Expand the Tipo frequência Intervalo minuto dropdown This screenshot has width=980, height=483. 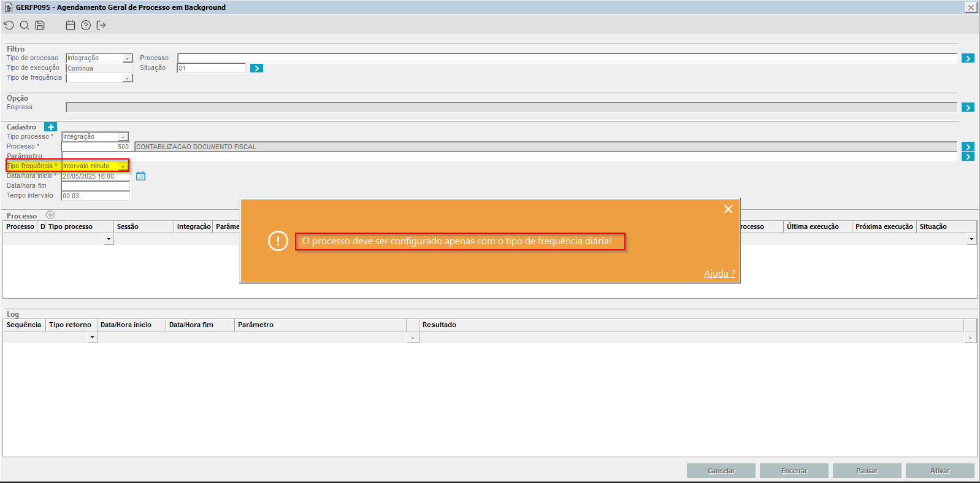pos(123,166)
